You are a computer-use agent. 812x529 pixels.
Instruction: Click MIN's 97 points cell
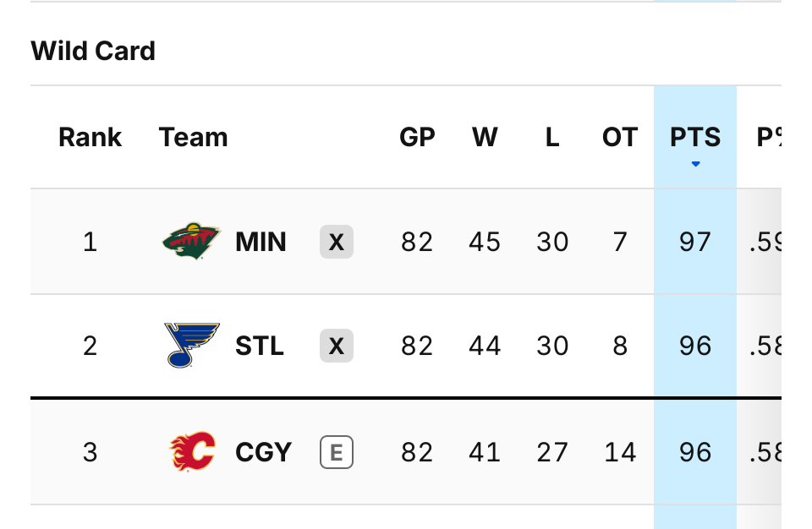[x=695, y=242]
